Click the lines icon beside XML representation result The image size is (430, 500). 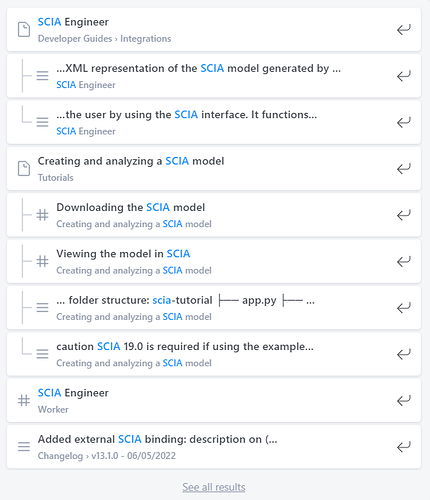(42, 76)
